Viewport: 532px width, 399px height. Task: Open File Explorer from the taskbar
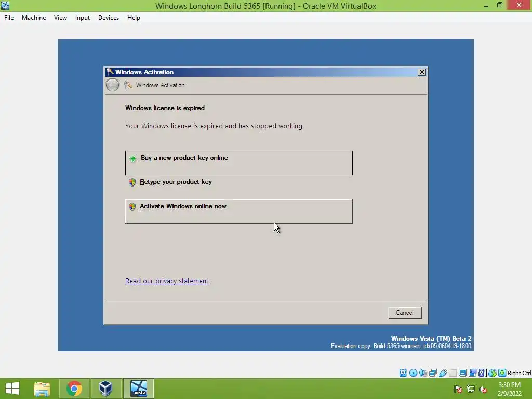pyautogui.click(x=42, y=389)
